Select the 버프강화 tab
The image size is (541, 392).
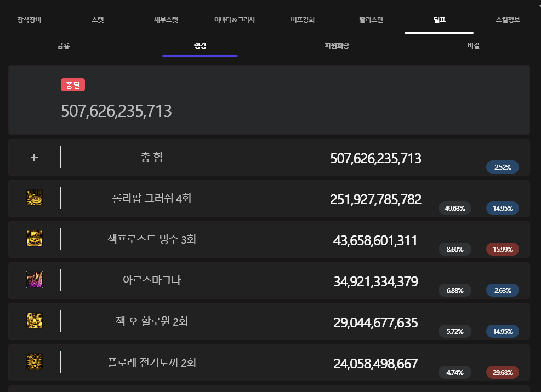(303, 20)
